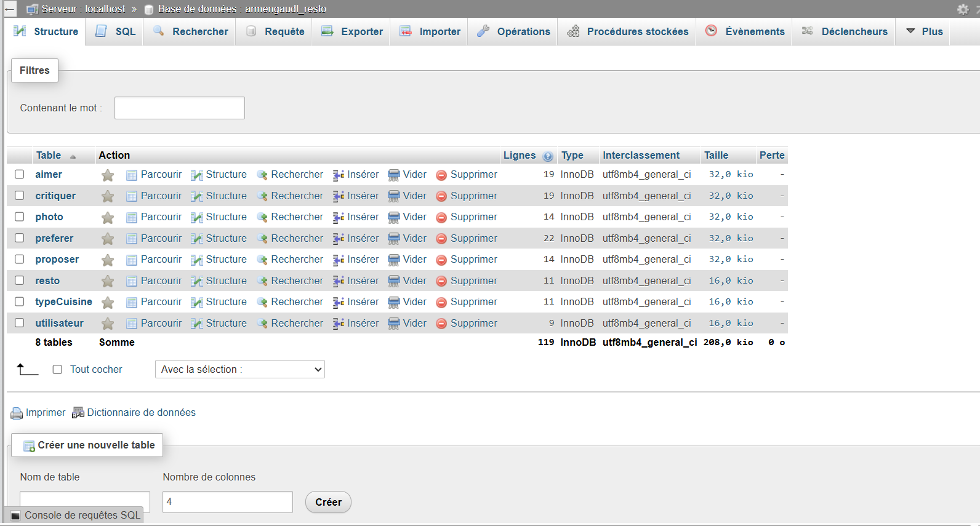Open the 'Avec la sélection' dropdown

click(239, 369)
